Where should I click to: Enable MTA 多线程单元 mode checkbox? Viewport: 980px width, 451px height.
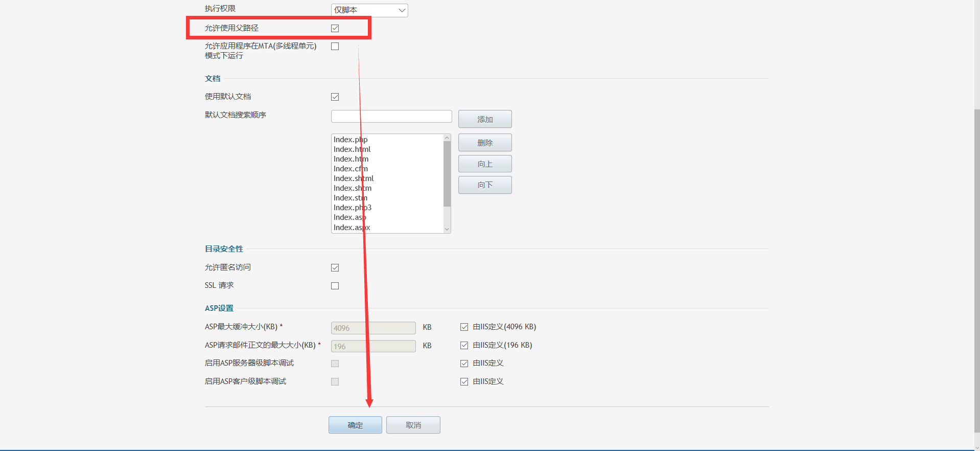tap(335, 47)
